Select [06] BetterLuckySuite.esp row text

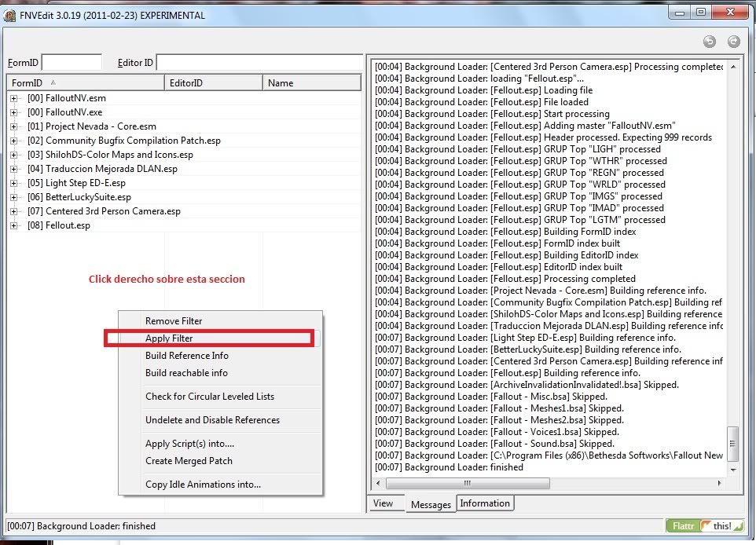(79, 197)
